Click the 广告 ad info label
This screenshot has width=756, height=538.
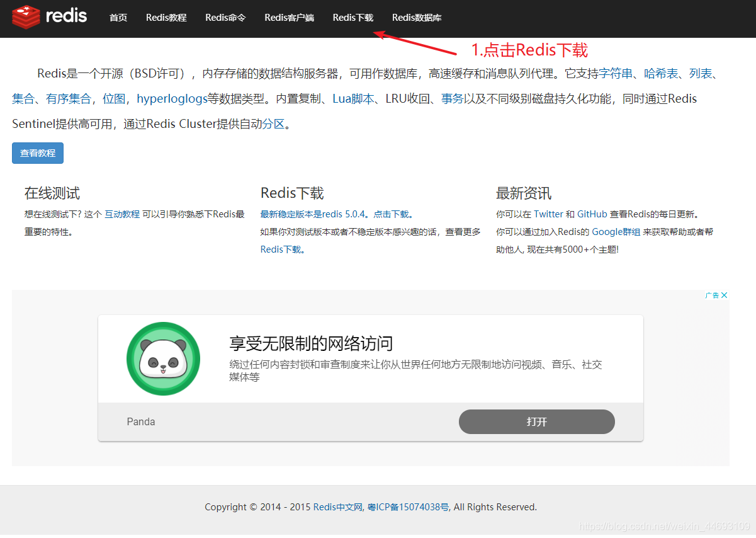tap(712, 295)
